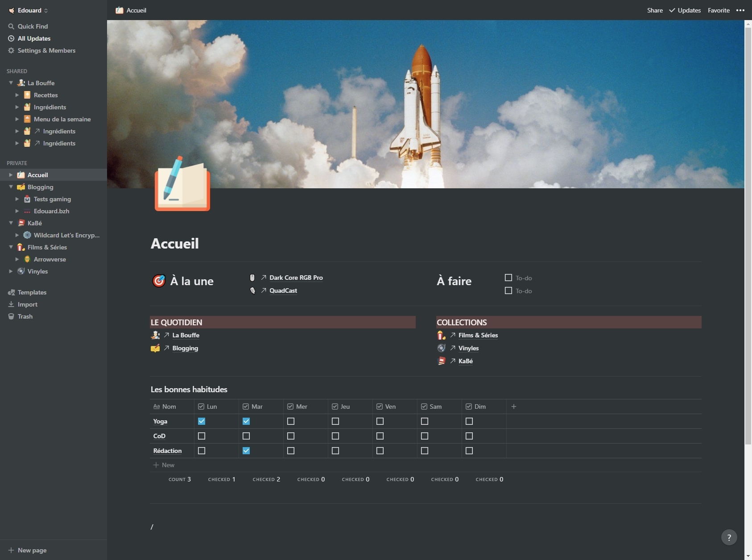Click the microphone icon beside QuadCast
The width and height of the screenshot is (752, 560).
pyautogui.click(x=252, y=290)
